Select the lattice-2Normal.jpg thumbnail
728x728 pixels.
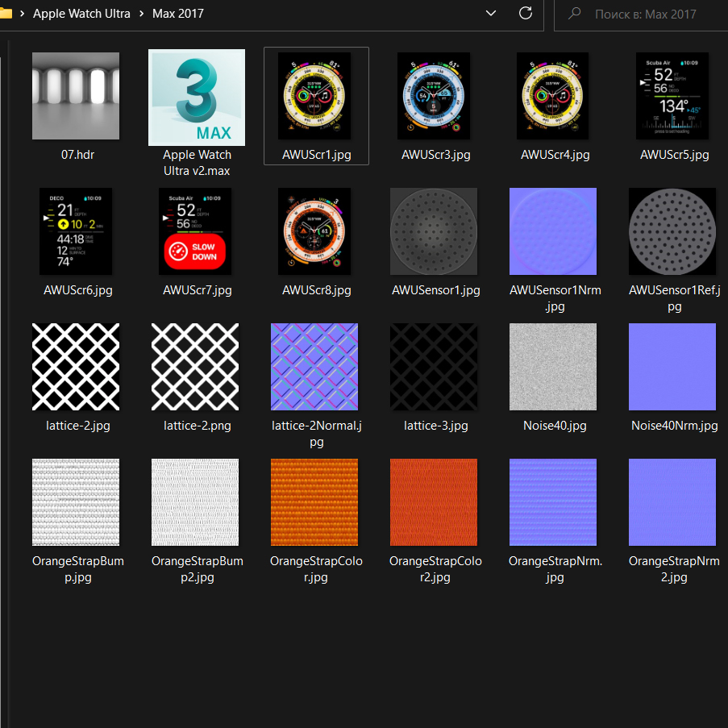tap(314, 367)
